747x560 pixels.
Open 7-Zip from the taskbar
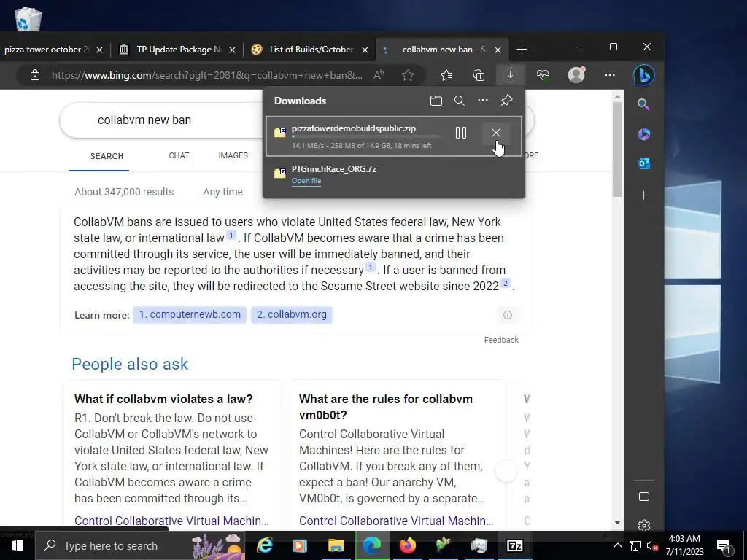coord(514,545)
